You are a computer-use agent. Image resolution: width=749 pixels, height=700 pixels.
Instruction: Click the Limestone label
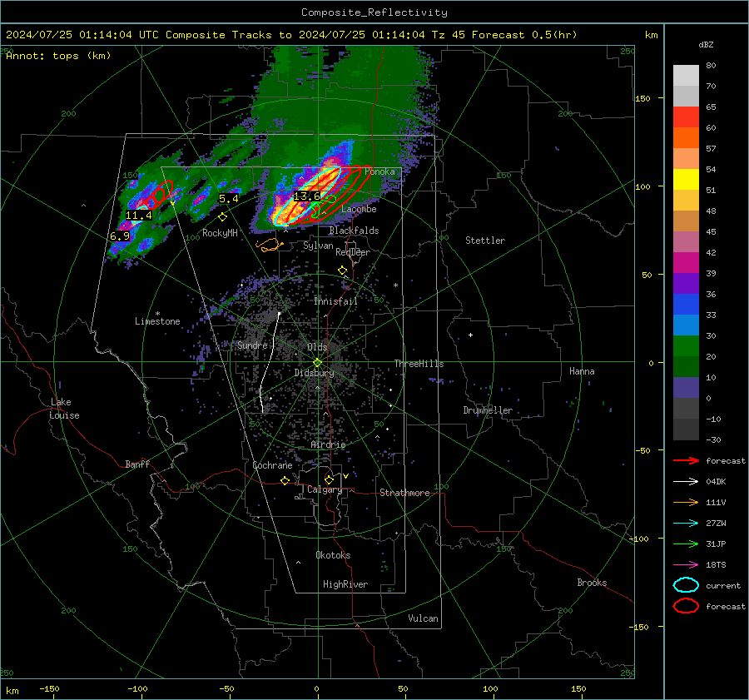click(157, 321)
